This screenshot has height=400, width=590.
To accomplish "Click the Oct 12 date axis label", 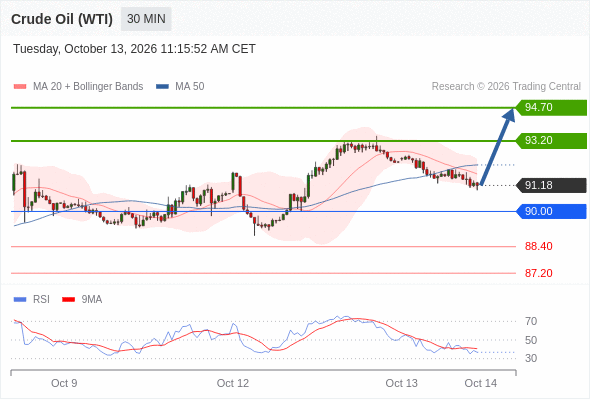I will coord(233,383).
